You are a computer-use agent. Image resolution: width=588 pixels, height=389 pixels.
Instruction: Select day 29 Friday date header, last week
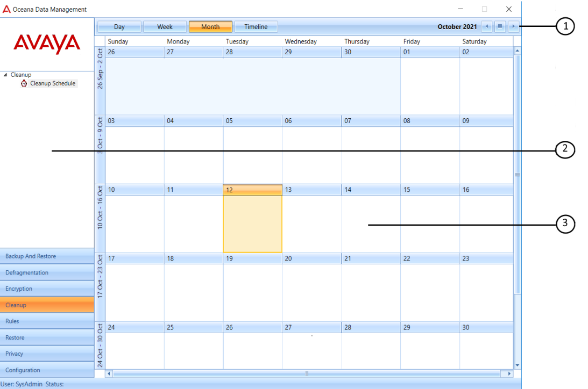click(430, 328)
